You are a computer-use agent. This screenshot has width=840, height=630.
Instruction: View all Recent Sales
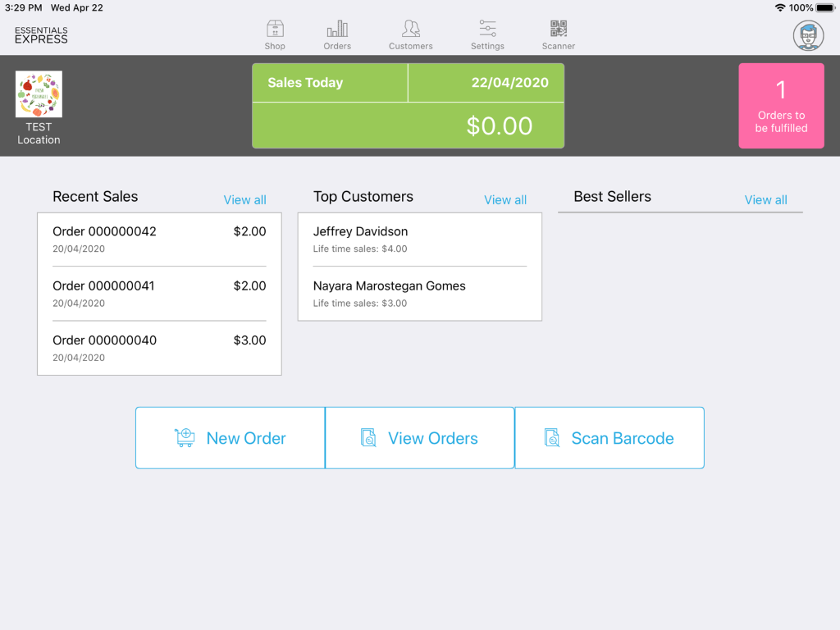244,200
